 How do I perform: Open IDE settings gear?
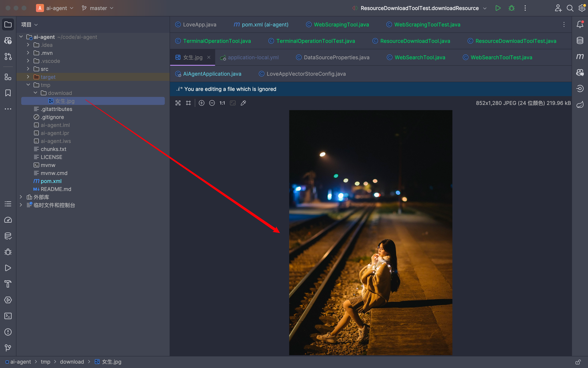(582, 8)
